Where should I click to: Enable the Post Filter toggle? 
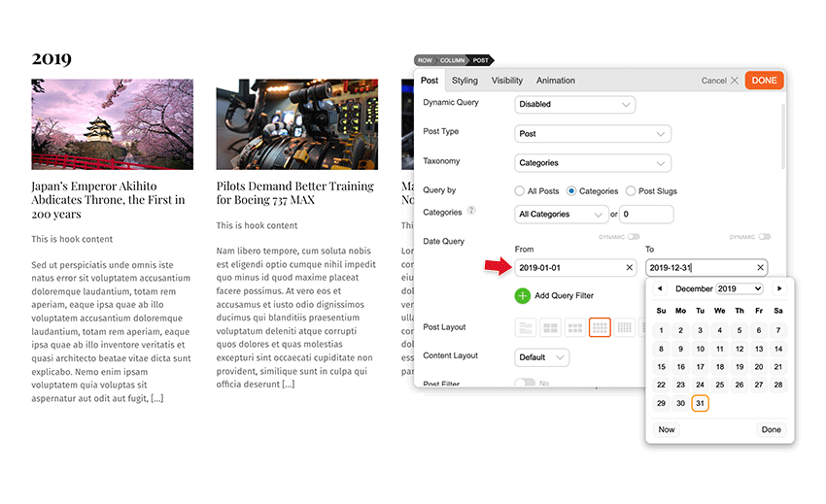coord(525,383)
